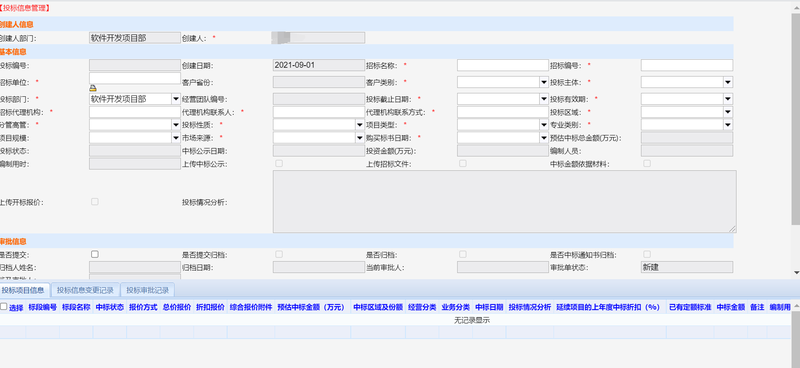
Task: Tick the 是否提交 checkbox
Action: 94,254
